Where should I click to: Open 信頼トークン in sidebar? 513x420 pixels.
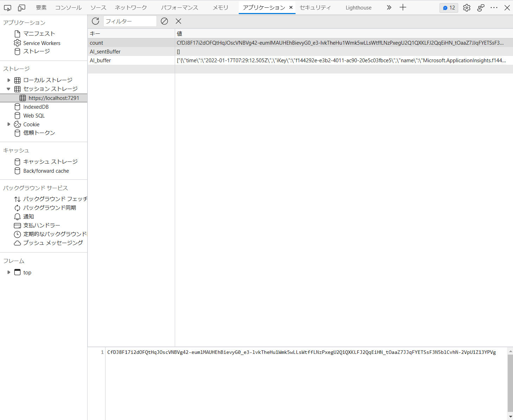tap(39, 133)
